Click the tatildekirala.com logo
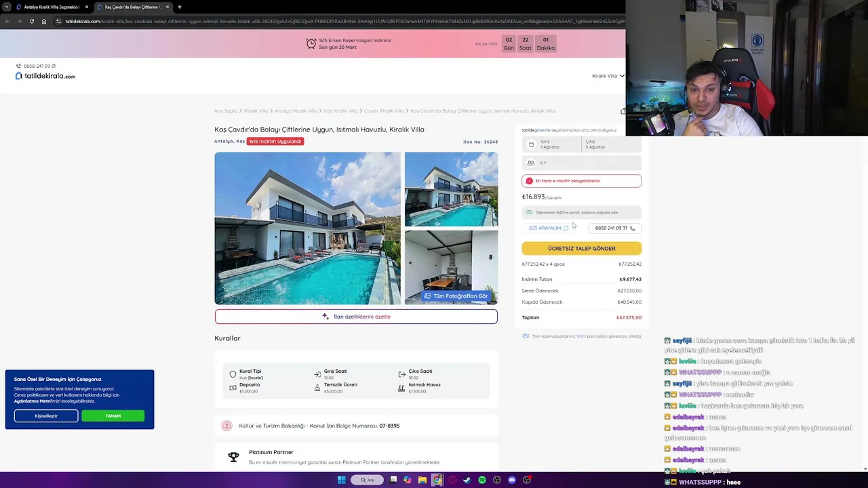 point(45,76)
